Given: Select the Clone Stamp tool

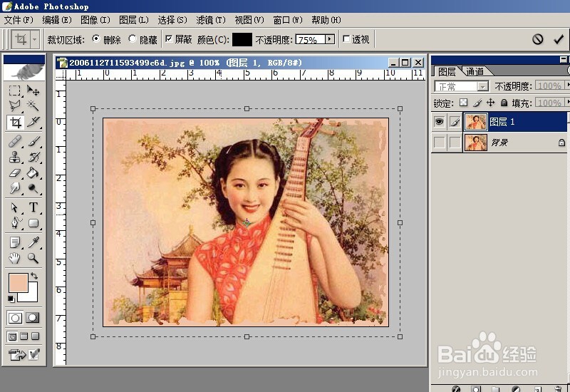Looking at the screenshot, I should tap(14, 157).
